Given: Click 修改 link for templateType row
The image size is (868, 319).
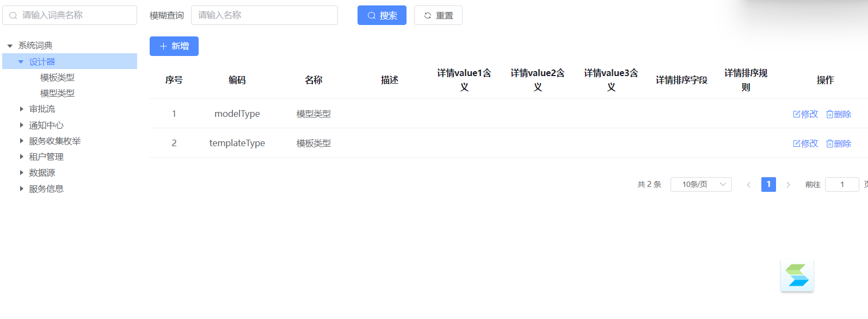Looking at the screenshot, I should coord(805,143).
